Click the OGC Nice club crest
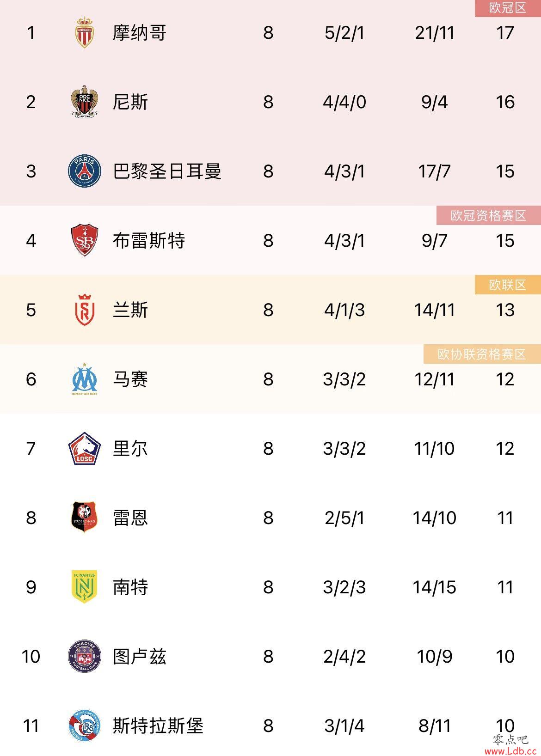Viewport: 541px width, 756px height. pyautogui.click(x=85, y=102)
